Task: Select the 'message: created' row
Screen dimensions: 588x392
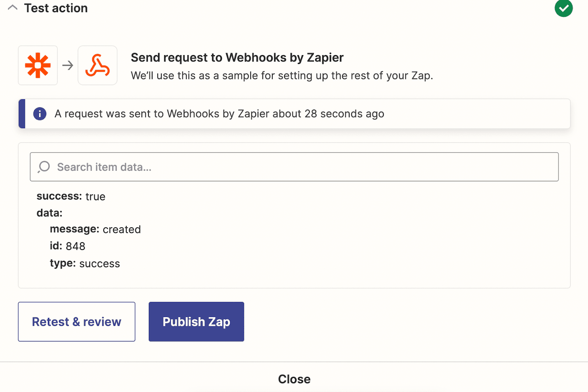Action: click(95, 229)
